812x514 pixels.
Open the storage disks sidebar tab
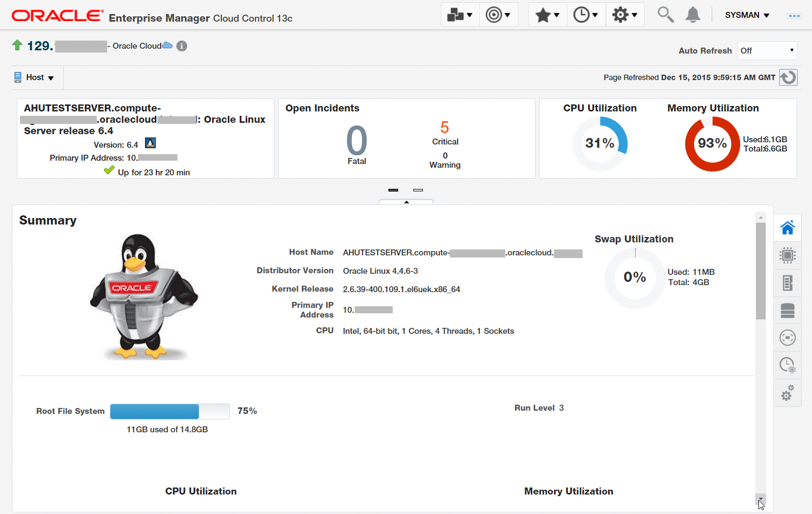(788, 311)
